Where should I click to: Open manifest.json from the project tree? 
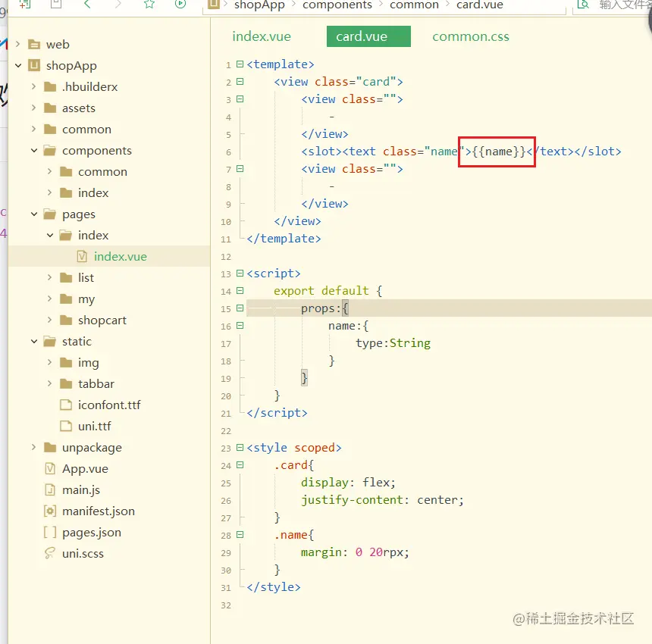pos(99,511)
